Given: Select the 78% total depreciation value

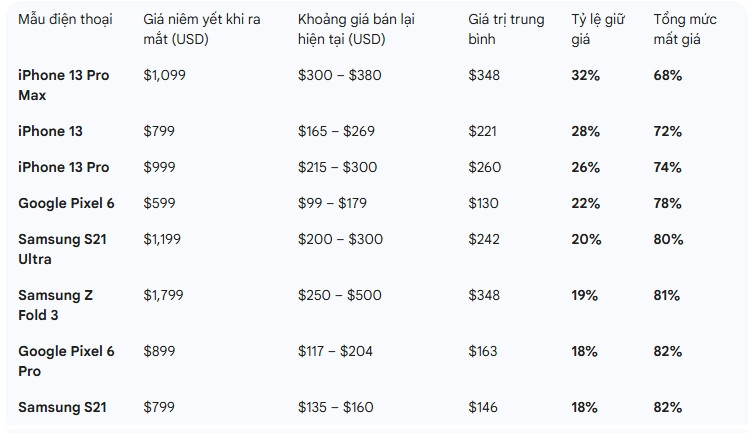Looking at the screenshot, I should 668,203.
